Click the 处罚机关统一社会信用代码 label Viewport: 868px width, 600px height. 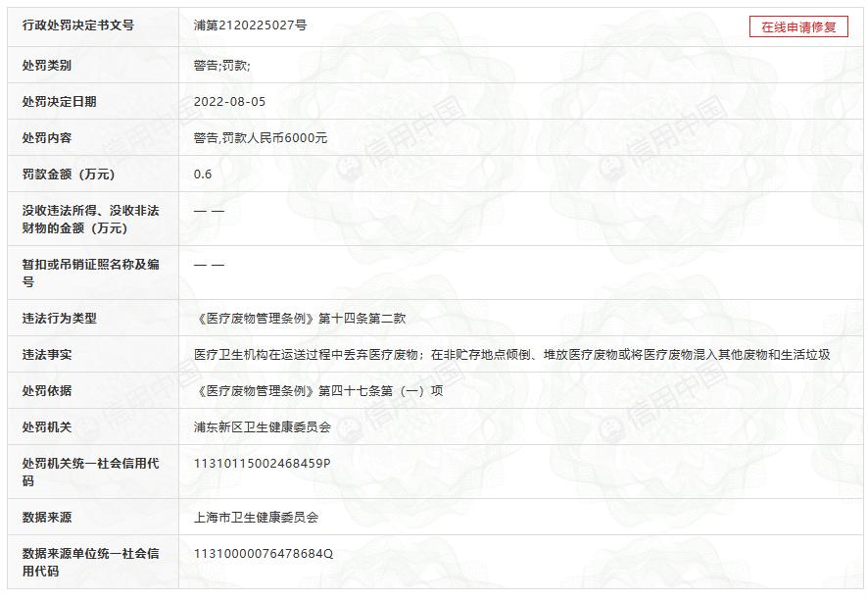tap(88, 472)
